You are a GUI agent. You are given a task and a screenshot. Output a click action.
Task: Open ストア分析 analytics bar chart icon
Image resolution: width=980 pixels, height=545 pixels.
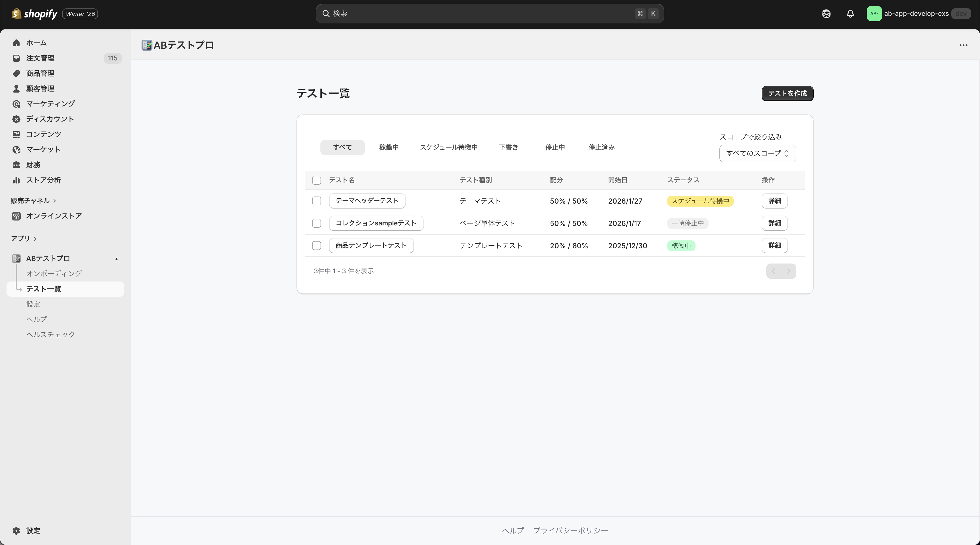pos(16,180)
